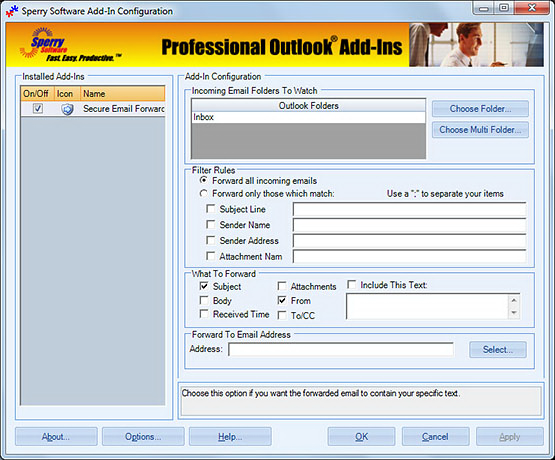555x460 pixels.
Task: Maximize the Add-In Configuration window
Action: pyautogui.click(x=504, y=8)
